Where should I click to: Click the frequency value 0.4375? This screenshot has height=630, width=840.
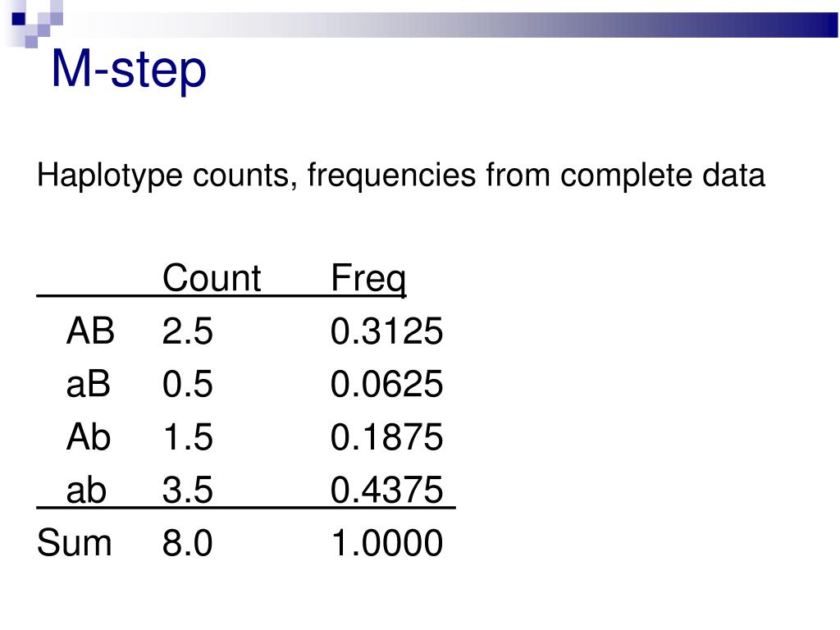click(x=387, y=491)
